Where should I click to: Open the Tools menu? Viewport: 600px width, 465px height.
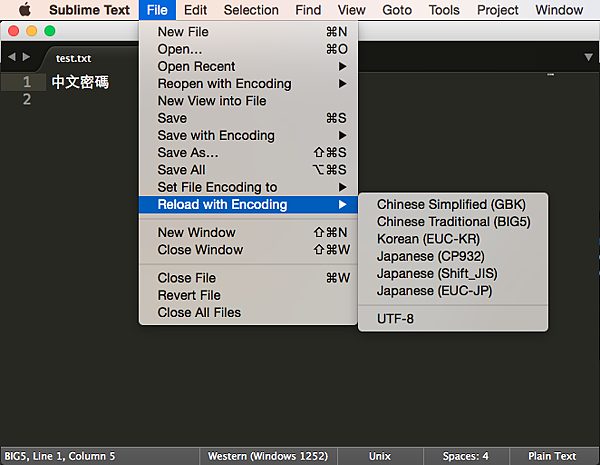[444, 10]
